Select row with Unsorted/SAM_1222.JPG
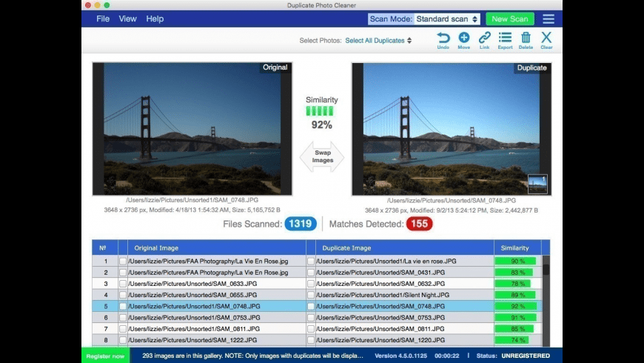The image size is (644, 363). tap(317, 340)
